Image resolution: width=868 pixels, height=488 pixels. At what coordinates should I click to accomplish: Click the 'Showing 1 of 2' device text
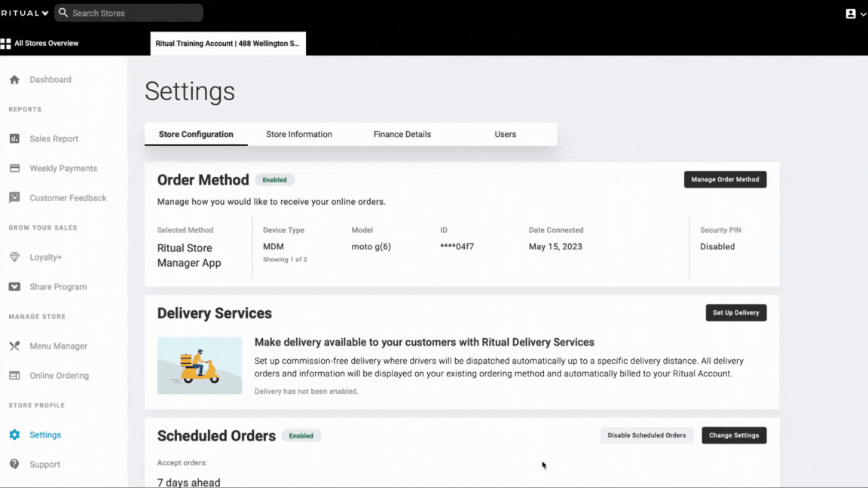(x=285, y=260)
